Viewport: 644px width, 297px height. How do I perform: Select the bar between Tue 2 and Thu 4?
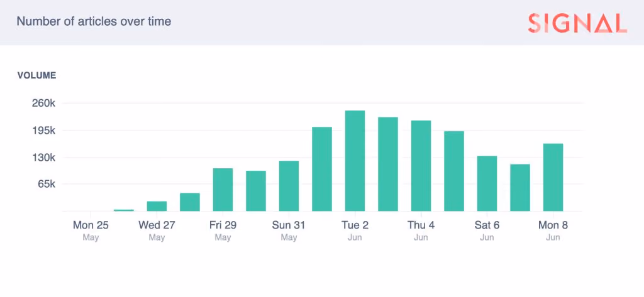(x=388, y=164)
